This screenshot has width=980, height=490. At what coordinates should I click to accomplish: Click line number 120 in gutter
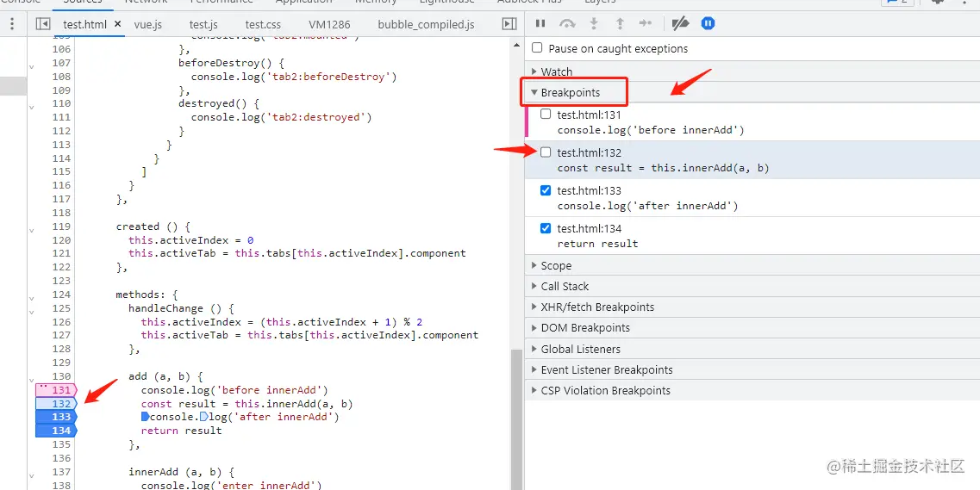pyautogui.click(x=61, y=240)
